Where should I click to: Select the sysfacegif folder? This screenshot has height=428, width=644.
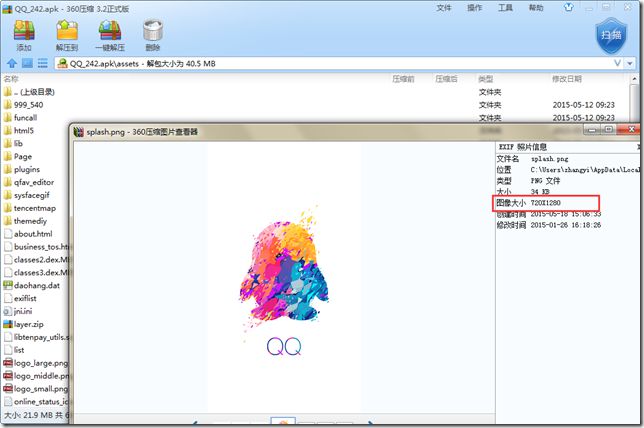(x=27, y=195)
